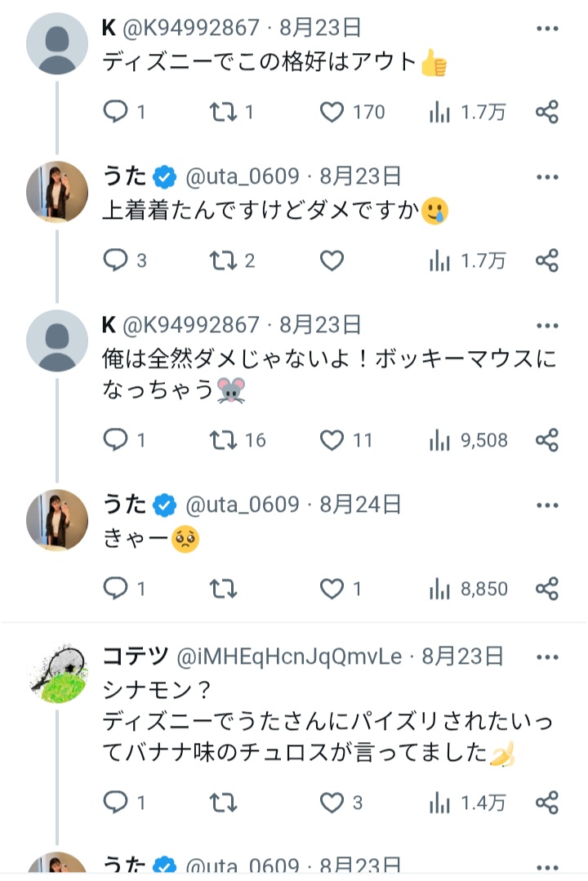
Task: Open コテツ's profile name link
Action: click(136, 656)
